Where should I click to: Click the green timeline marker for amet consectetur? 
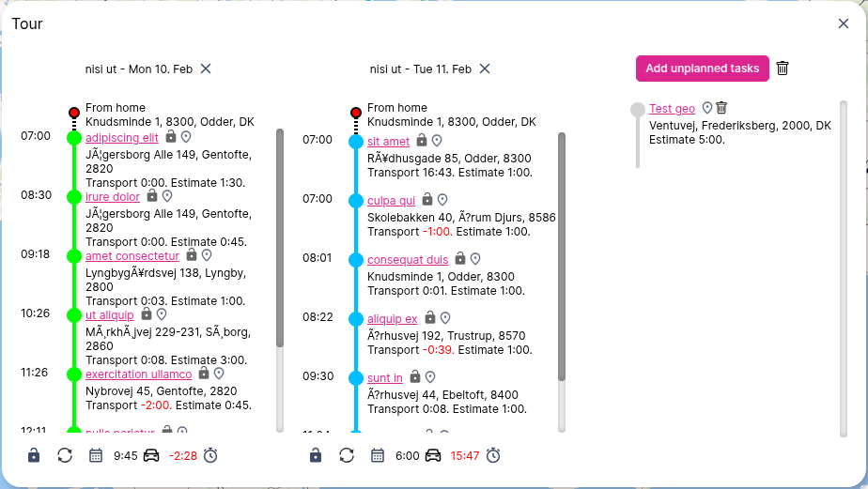(74, 256)
